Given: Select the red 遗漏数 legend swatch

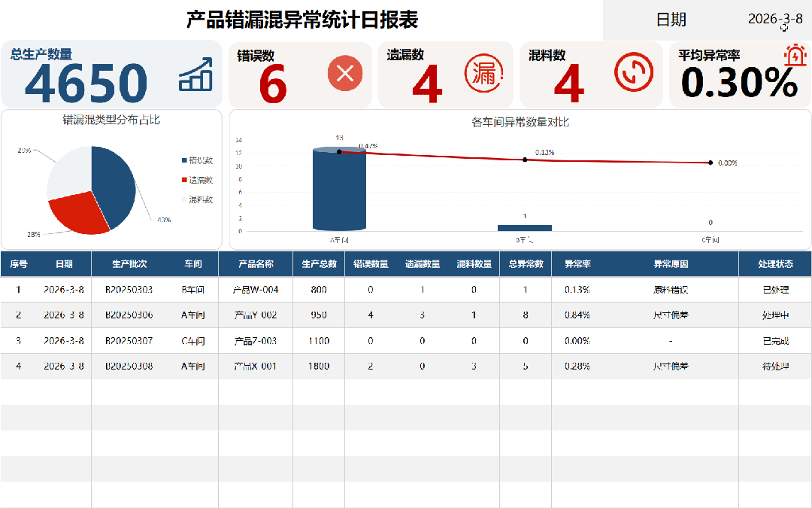Looking at the screenshot, I should coord(184,180).
